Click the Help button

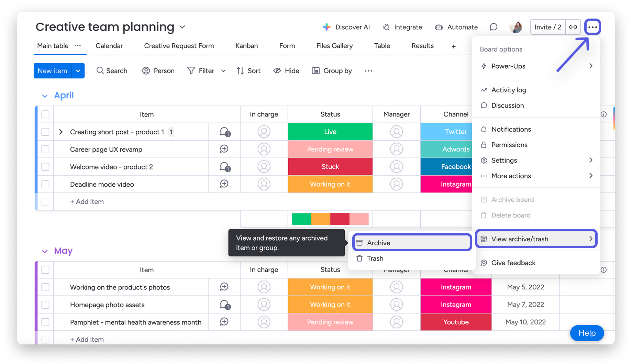(x=587, y=333)
